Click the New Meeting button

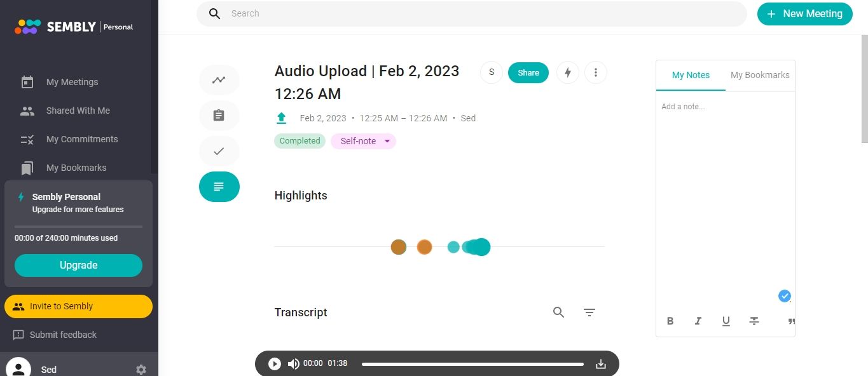click(x=804, y=14)
